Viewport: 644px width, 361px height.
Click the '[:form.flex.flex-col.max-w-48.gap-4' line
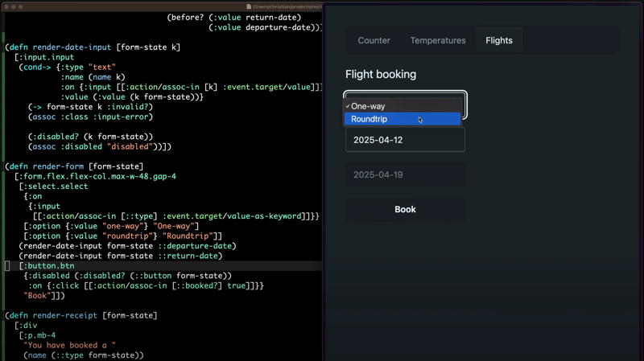(x=95, y=176)
